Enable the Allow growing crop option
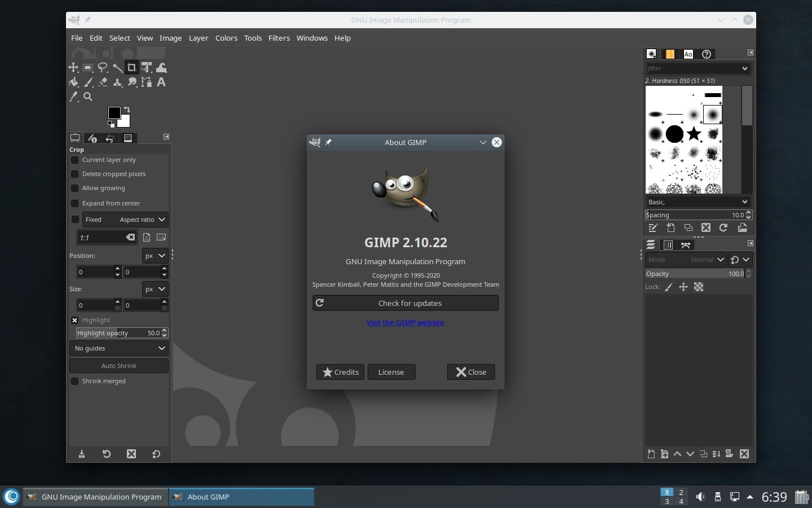Image resolution: width=812 pixels, height=508 pixels. click(75, 188)
